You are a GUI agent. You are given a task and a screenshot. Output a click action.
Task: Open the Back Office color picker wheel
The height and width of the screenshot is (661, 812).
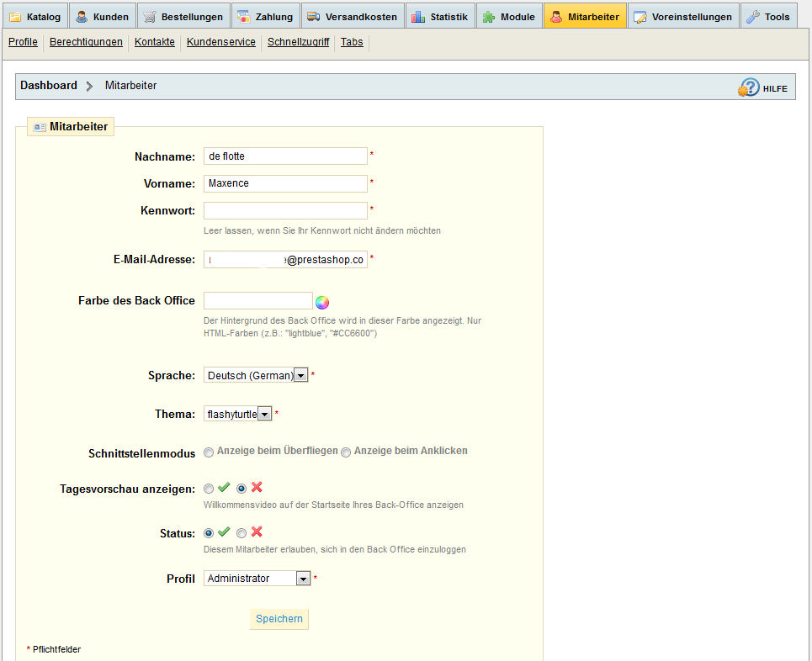[x=322, y=302]
